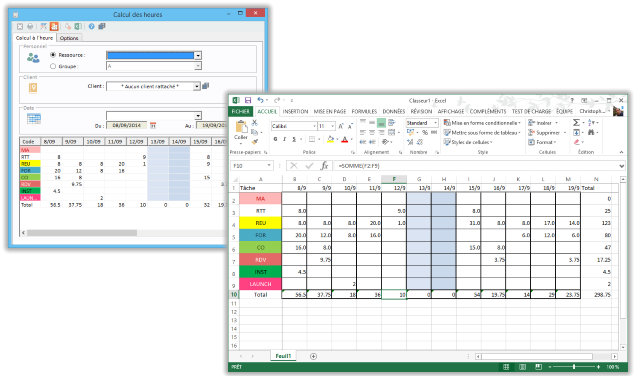Cut selection with the scissors icon
Viewport: 640px width, 376px height.
[x=255, y=122]
